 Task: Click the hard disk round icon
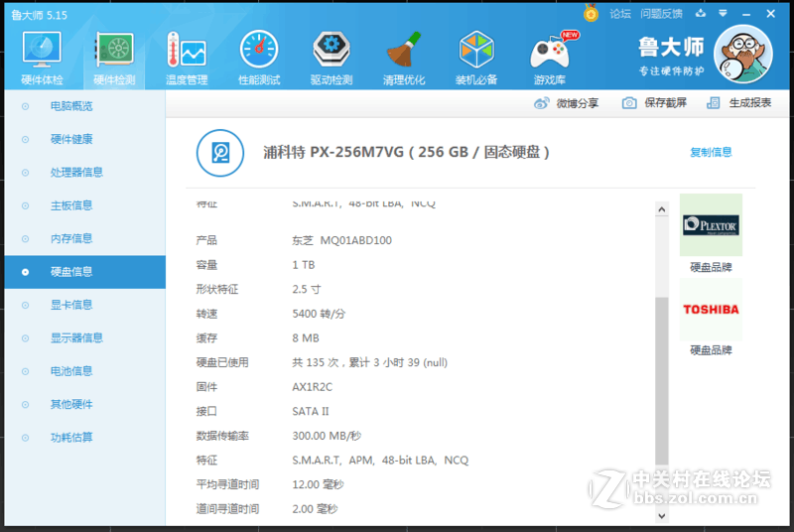[220, 153]
